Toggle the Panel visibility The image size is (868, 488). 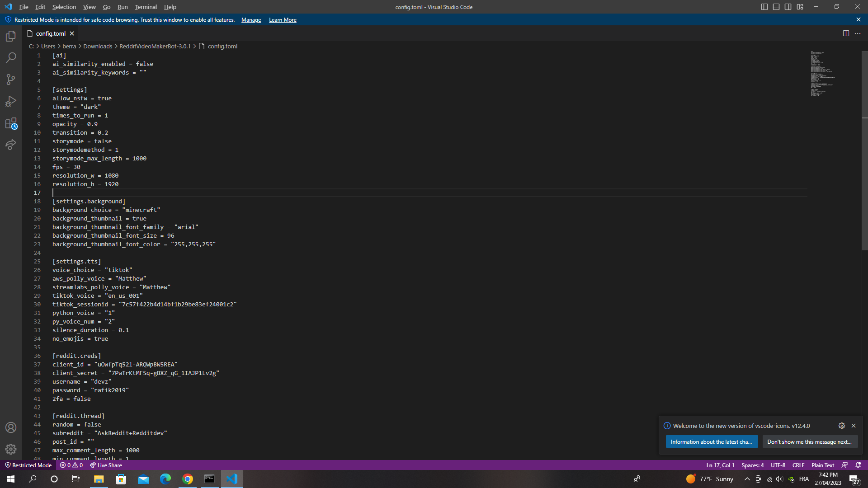point(776,7)
